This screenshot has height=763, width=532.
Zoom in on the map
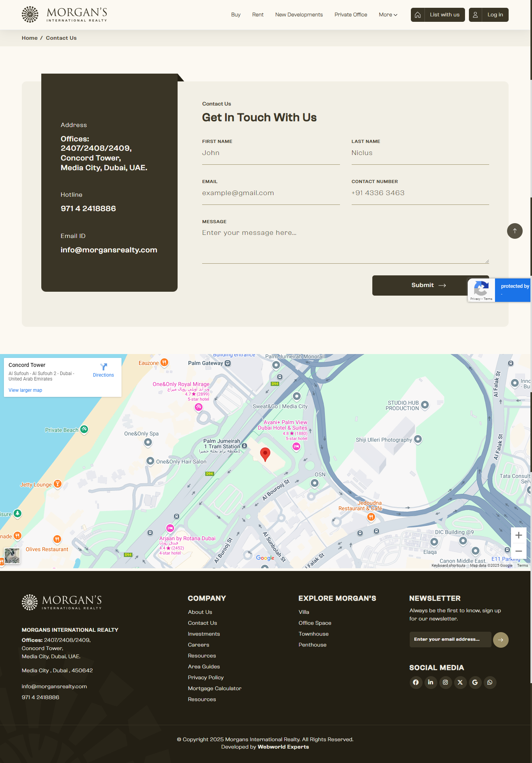[518, 536]
